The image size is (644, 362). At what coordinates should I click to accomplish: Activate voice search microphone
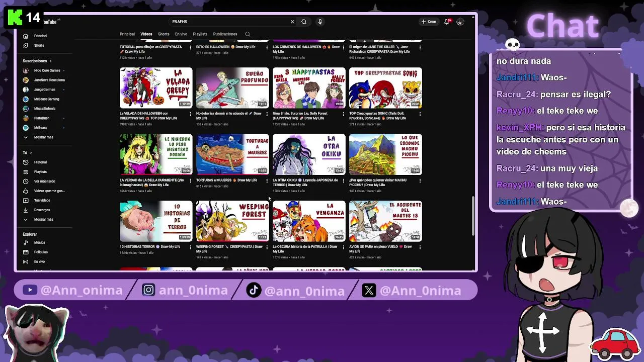click(320, 22)
